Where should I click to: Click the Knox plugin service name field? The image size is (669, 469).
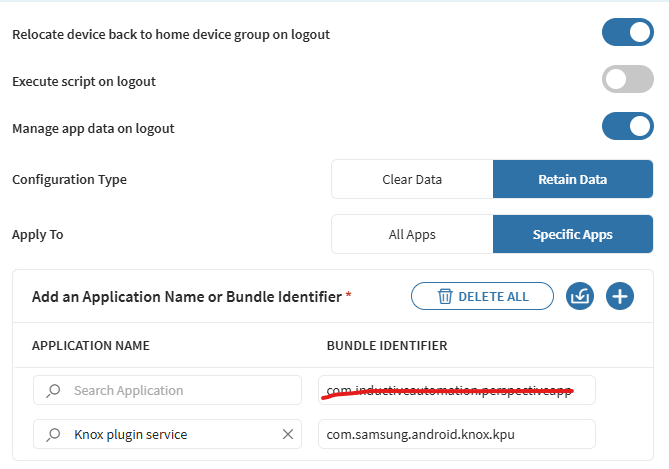pyautogui.click(x=170, y=434)
